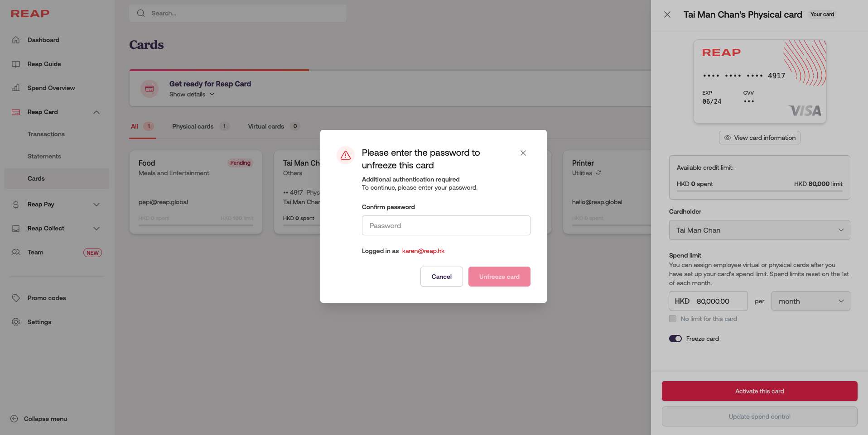Screen dimensions: 868x435
Task: Click the available credit limit progress bar
Action: [x=759, y=191]
